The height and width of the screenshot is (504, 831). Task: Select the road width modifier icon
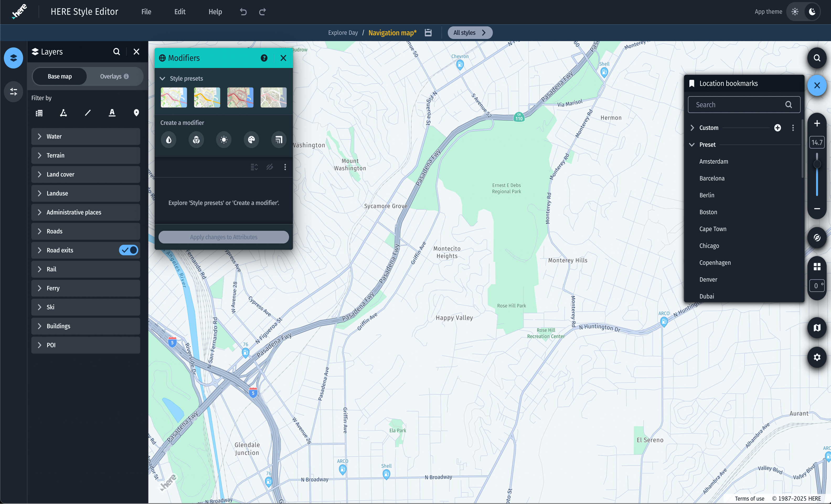278,140
